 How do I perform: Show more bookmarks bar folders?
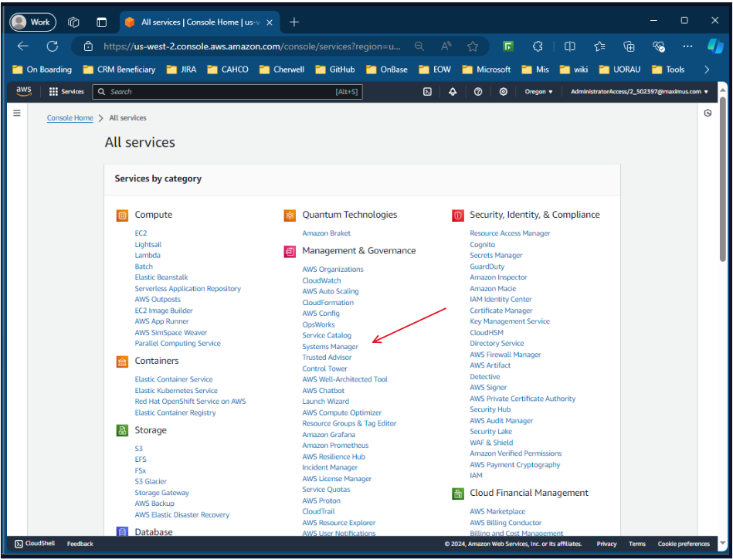[x=706, y=70]
